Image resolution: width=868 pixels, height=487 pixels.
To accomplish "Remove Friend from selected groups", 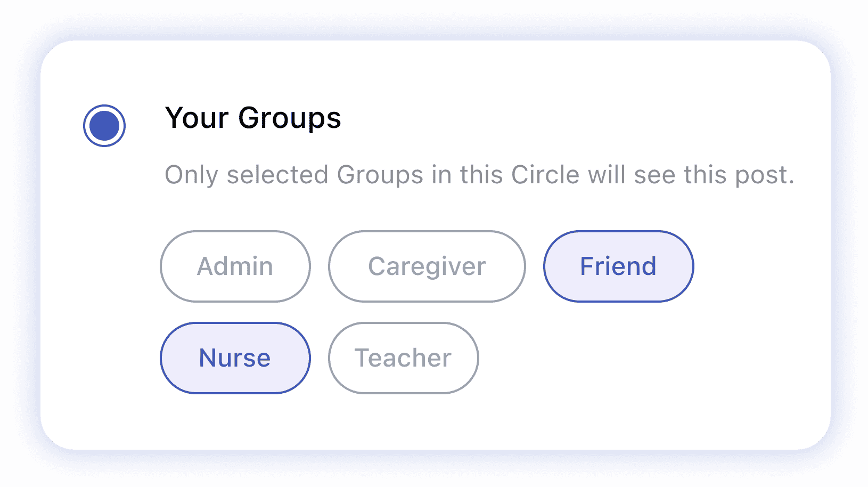I will coord(618,266).
